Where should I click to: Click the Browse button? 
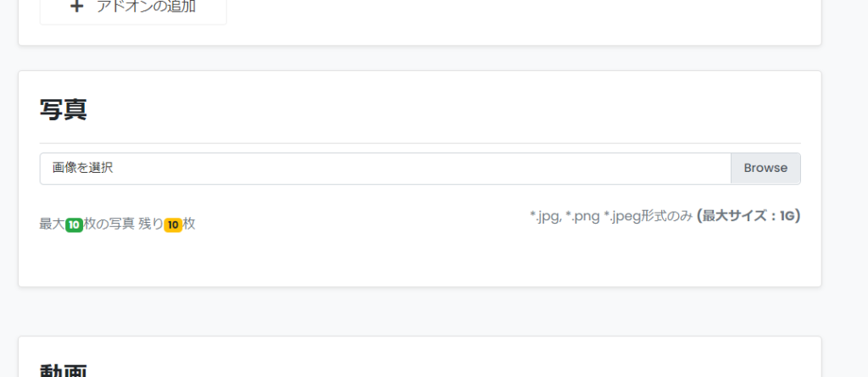pos(765,169)
